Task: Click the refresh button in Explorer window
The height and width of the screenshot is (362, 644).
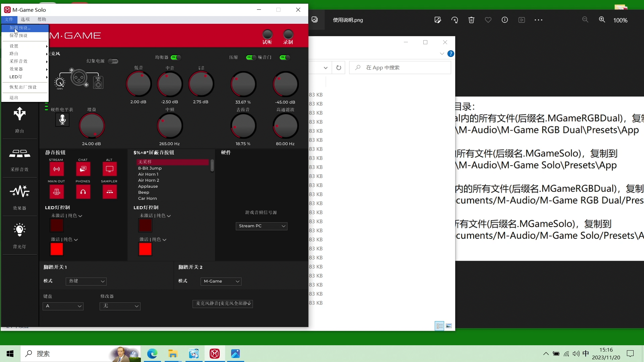Action: (339, 68)
